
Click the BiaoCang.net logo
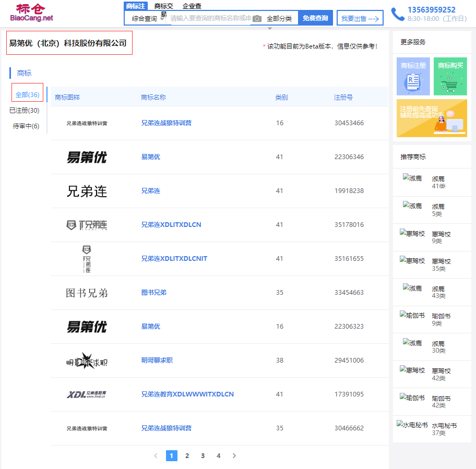(x=31, y=13)
